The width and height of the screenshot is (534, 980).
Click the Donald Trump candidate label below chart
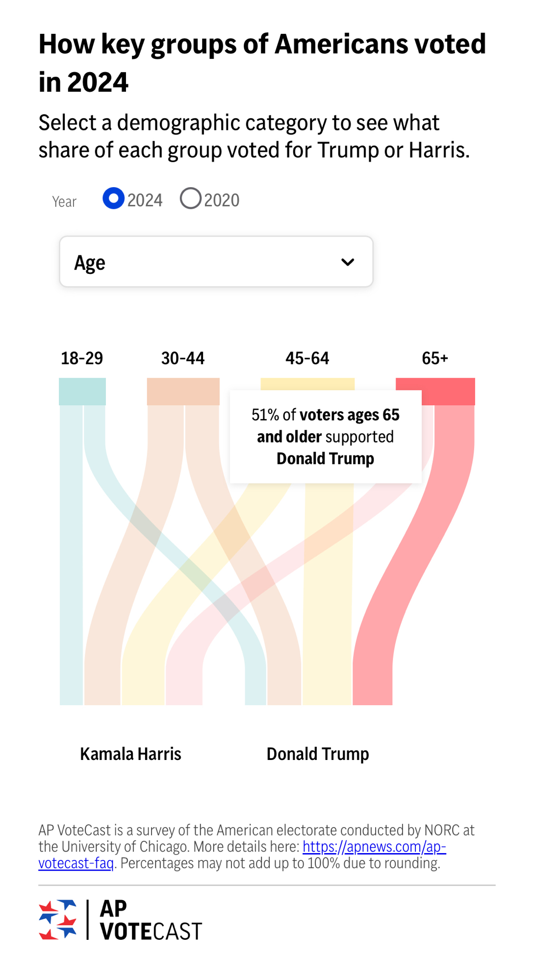tap(318, 754)
